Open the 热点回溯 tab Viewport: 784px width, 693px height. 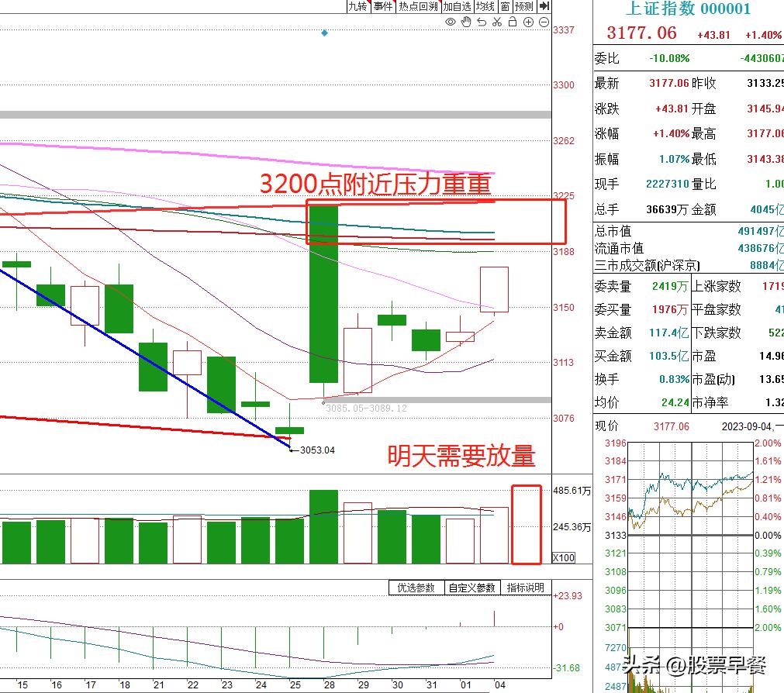(x=418, y=6)
